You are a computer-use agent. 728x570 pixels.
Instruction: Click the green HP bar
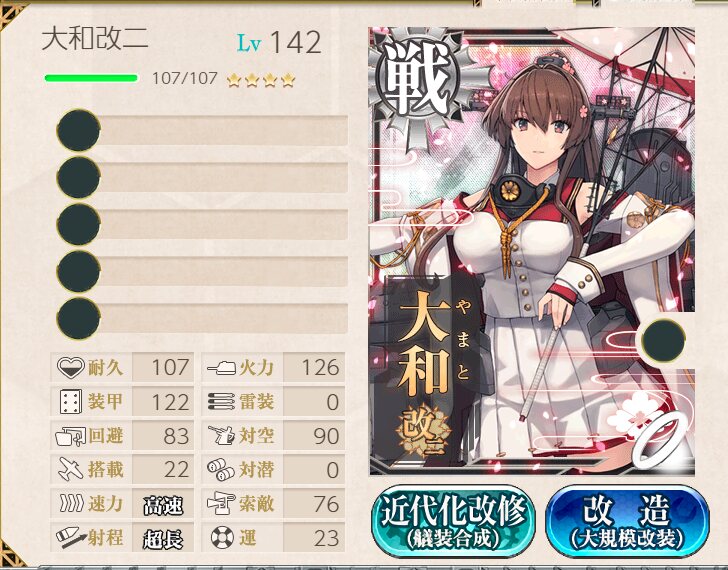tap(91, 78)
